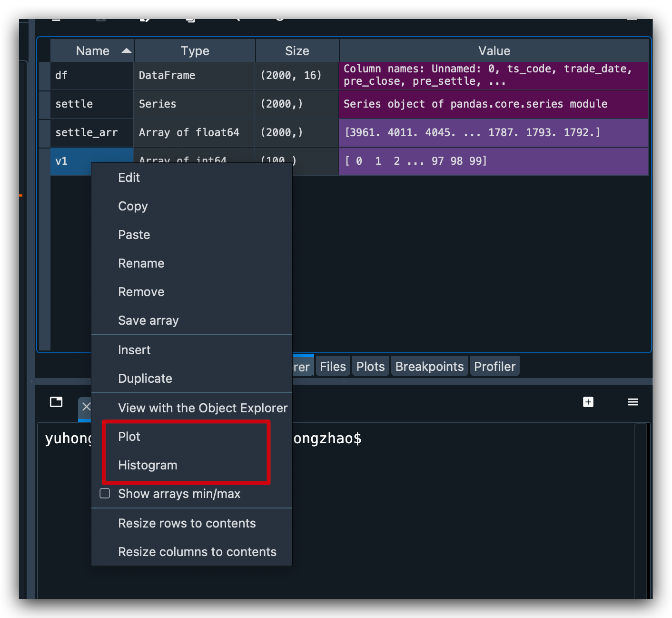This screenshot has width=672, height=618.
Task: Add a new terminal with the plus icon
Action: [x=588, y=402]
